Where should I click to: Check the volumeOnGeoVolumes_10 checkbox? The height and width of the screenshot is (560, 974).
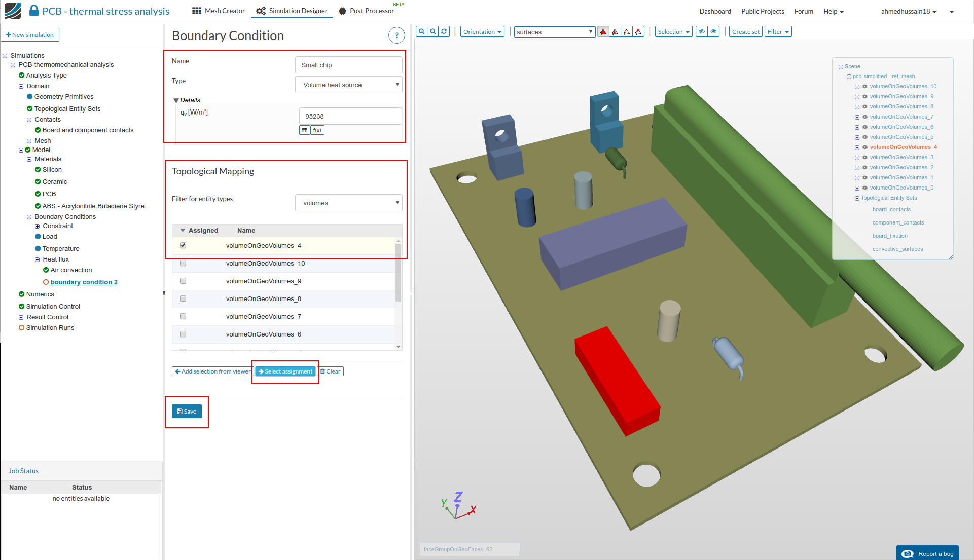click(x=183, y=263)
